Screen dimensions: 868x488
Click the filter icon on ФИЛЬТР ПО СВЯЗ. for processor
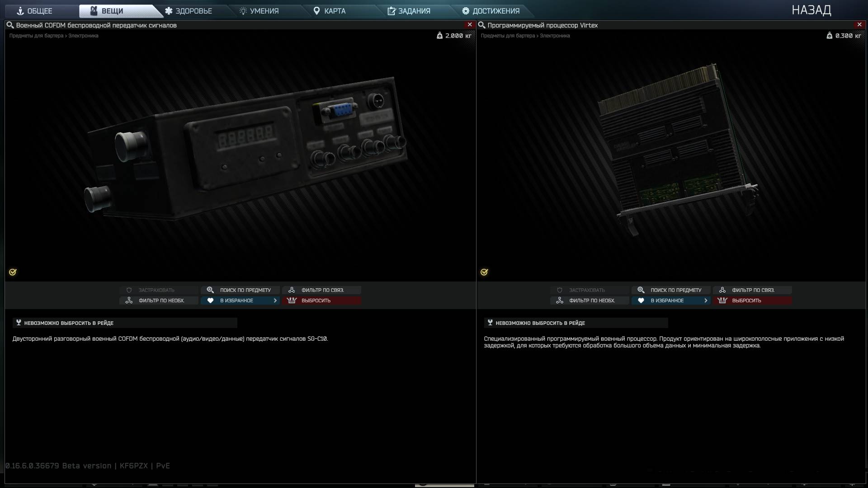[722, 290]
